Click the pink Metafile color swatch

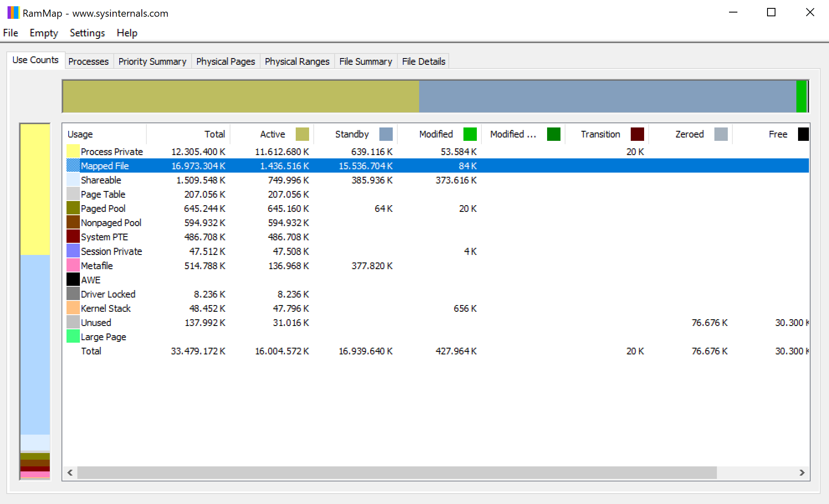pos(73,265)
